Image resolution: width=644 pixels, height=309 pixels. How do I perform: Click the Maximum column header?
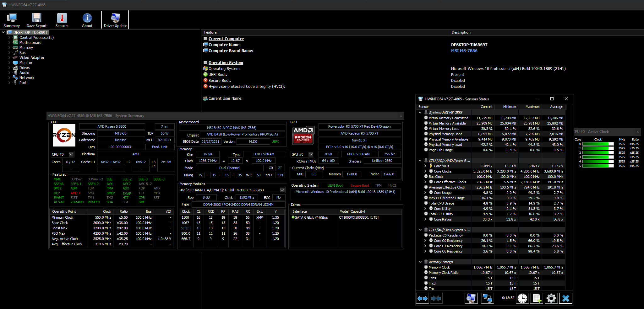point(530,107)
